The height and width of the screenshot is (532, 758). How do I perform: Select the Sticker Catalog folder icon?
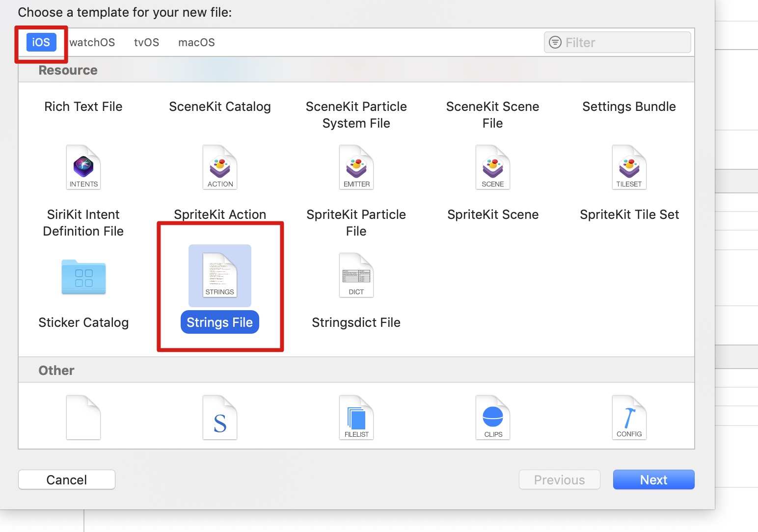[x=83, y=277]
